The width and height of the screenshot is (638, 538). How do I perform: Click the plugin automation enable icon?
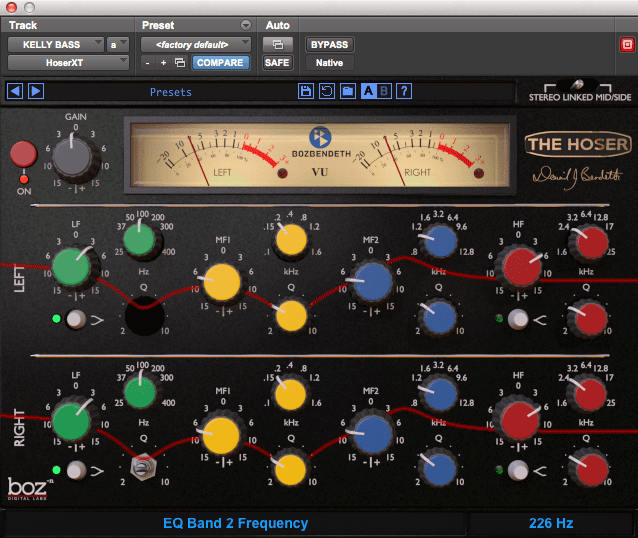tap(278, 44)
